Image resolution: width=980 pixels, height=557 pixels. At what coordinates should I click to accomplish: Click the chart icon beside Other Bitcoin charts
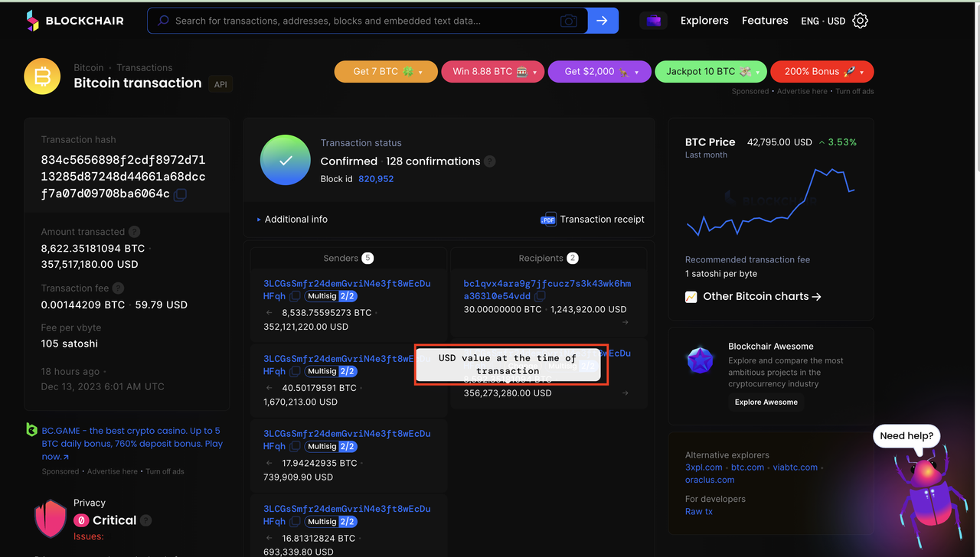(691, 297)
